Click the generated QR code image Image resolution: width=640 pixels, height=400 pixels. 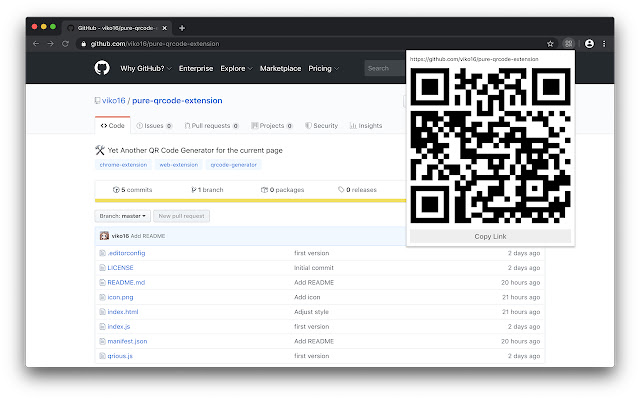[x=489, y=146]
